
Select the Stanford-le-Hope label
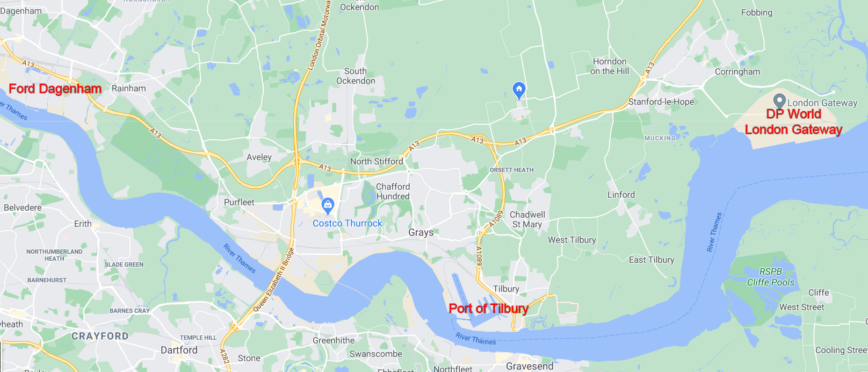(661, 102)
